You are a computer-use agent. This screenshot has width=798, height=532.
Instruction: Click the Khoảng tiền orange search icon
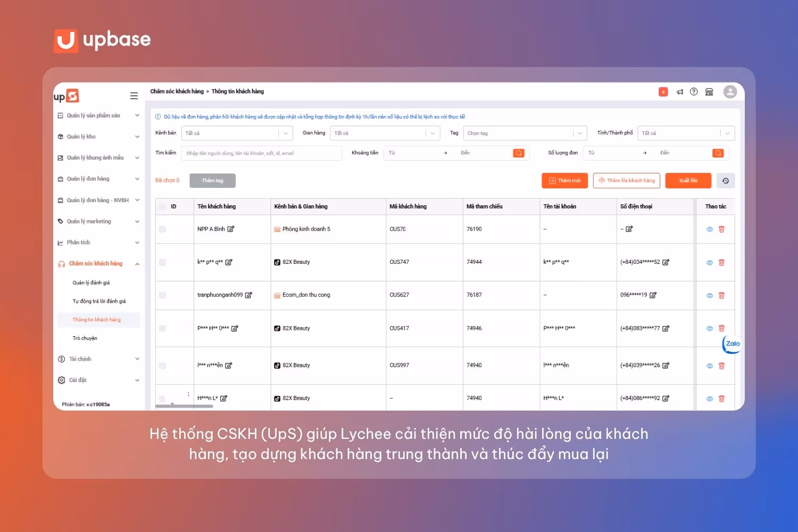pyautogui.click(x=519, y=153)
